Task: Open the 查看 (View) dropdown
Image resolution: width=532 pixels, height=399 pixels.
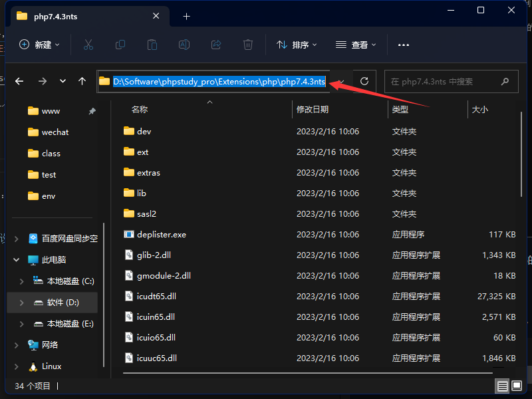Action: point(356,45)
